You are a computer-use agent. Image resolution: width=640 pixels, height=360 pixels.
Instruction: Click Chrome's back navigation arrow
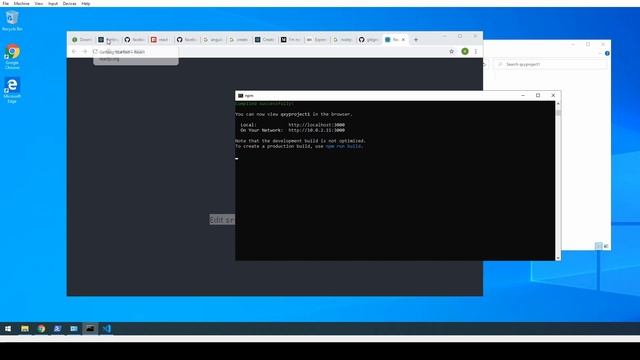[x=74, y=51]
